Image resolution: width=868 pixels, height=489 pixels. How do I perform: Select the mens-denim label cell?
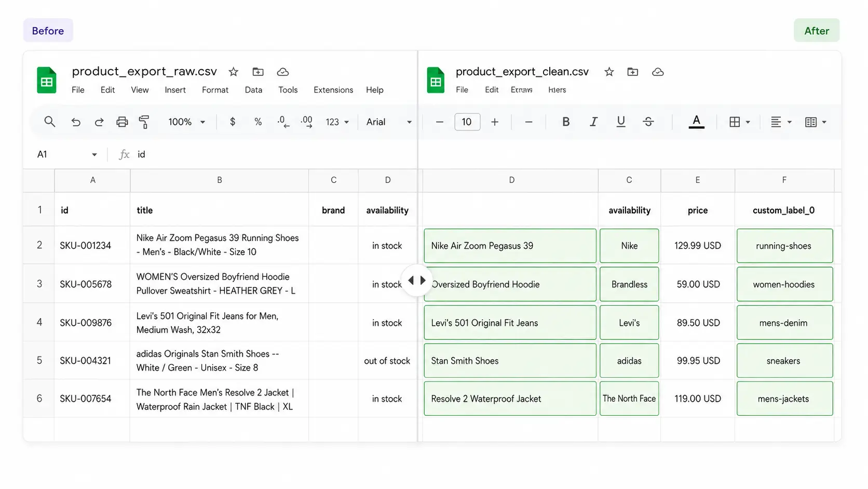click(784, 323)
